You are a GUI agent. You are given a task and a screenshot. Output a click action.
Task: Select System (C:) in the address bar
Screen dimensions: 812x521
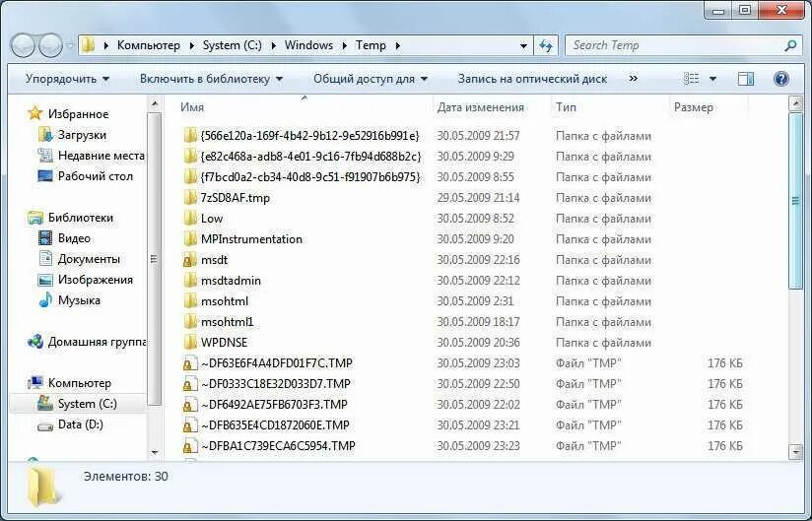coord(232,45)
